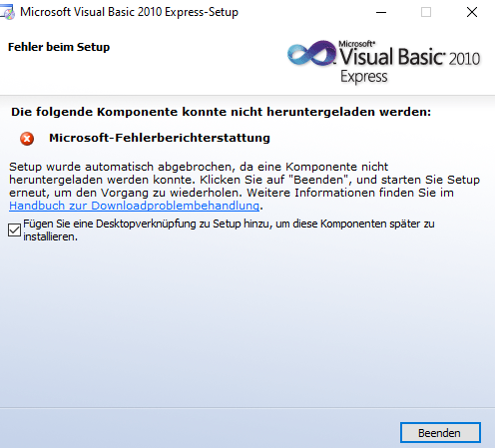Screen dimensions: 495x448
Task: Click the 'Microsoft Visual Basic 2010 Express-Setup' window title
Action: coord(129,12)
